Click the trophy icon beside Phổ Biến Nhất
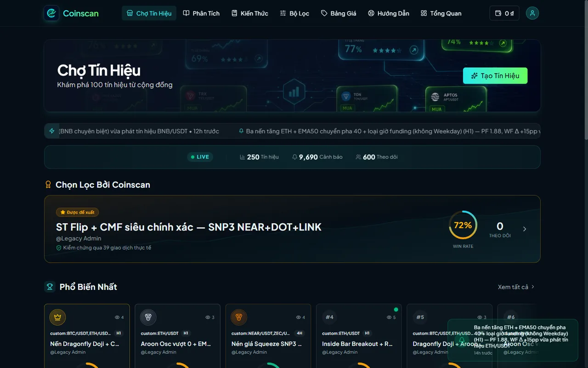588x368 pixels. coord(50,287)
